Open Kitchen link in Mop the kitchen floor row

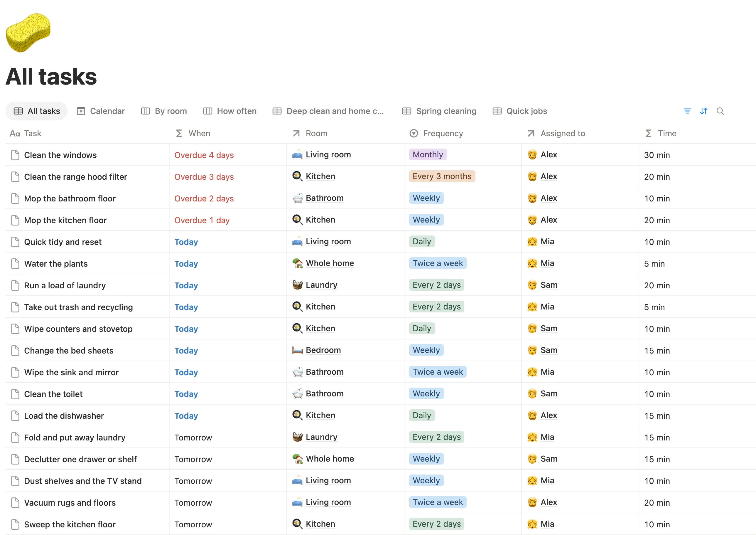click(x=320, y=220)
